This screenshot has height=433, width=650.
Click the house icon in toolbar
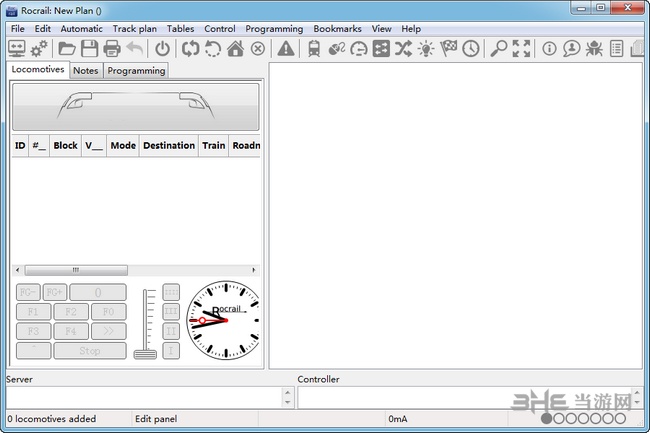click(x=235, y=48)
